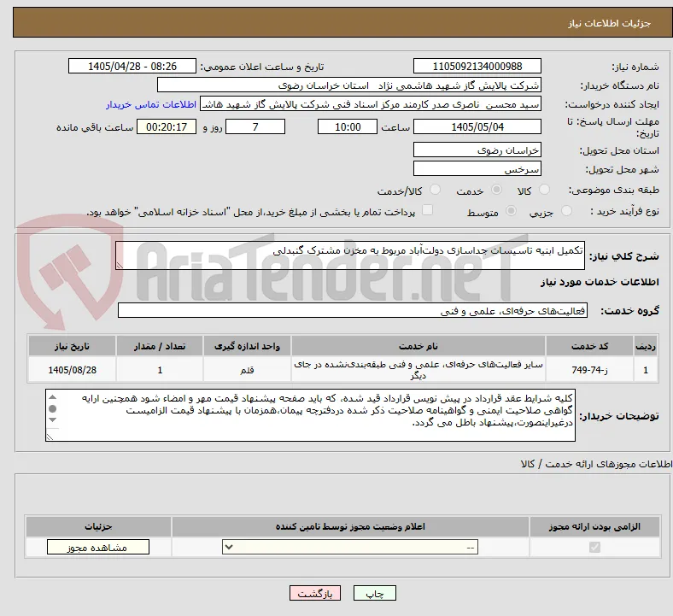The image size is (673, 616).
Task: Click the اطلاعات مجوزهای ارائه خدمت heading
Action: (x=597, y=464)
